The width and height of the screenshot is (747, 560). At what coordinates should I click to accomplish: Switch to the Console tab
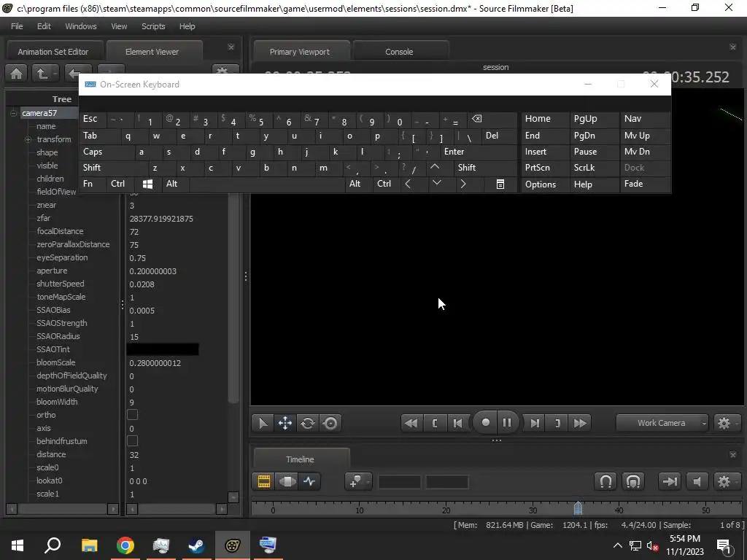tap(399, 52)
